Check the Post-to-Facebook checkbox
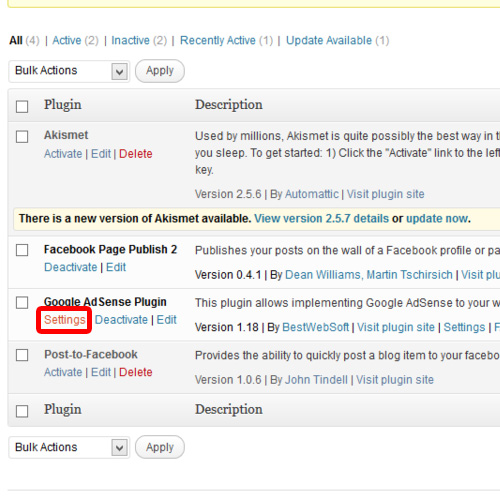The image size is (500, 500). [x=22, y=355]
